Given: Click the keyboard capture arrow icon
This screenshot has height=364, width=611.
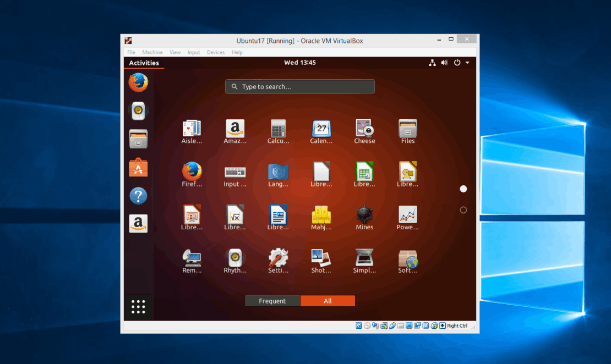Looking at the screenshot, I should [x=442, y=326].
